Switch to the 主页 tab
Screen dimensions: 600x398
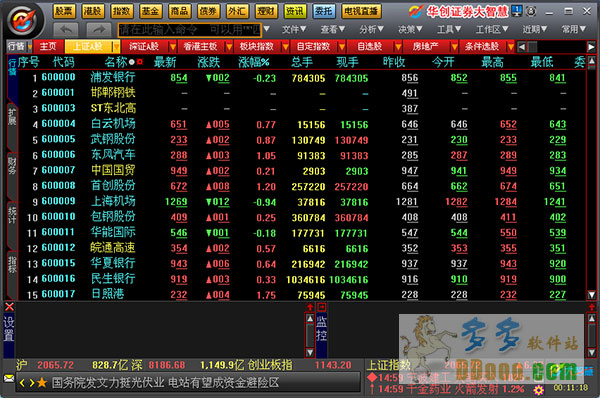(x=48, y=47)
